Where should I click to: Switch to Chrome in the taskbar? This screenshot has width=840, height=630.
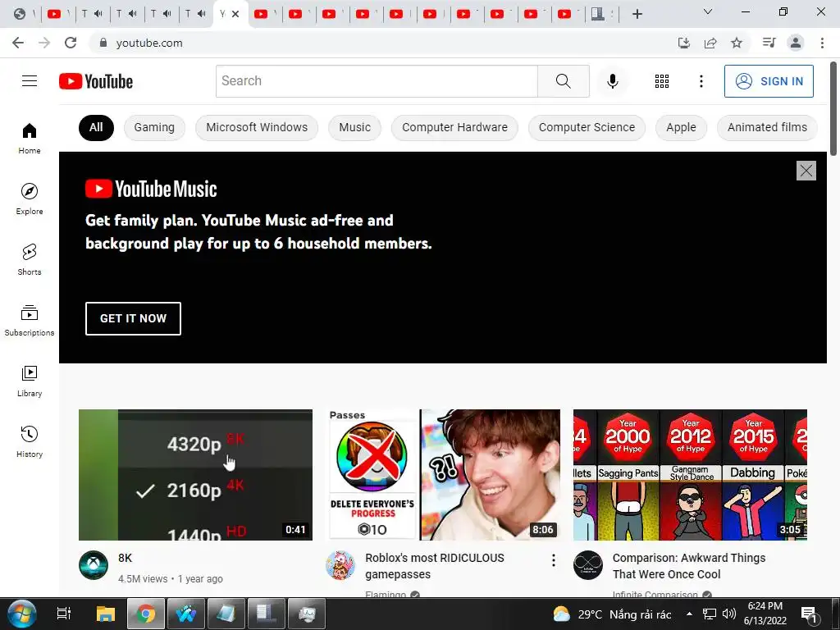(146, 614)
